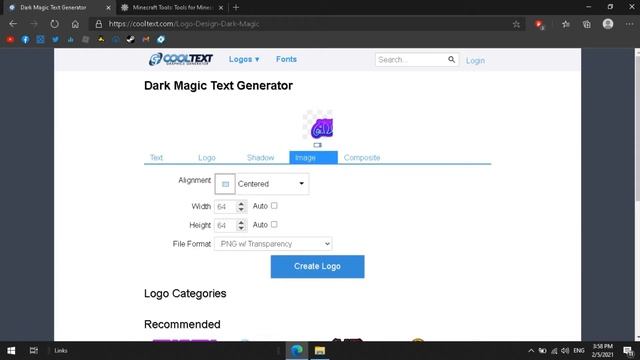Decrease the Height value with down arrow
Viewport: 640px width, 360px height.
click(x=241, y=229)
